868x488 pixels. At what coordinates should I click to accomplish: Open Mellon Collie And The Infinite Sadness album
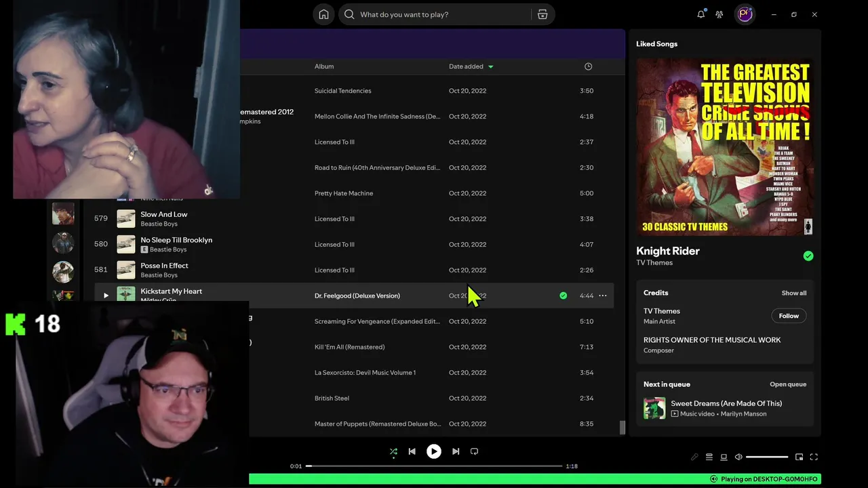click(377, 117)
